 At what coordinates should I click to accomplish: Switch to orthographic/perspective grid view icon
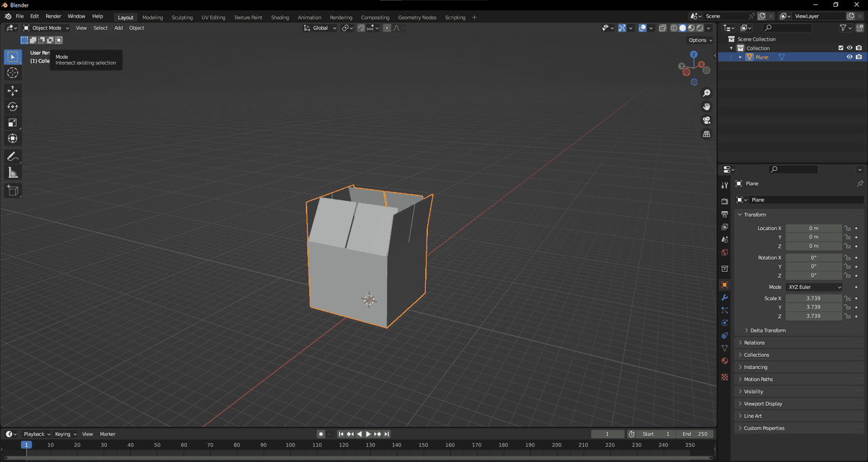pyautogui.click(x=707, y=134)
